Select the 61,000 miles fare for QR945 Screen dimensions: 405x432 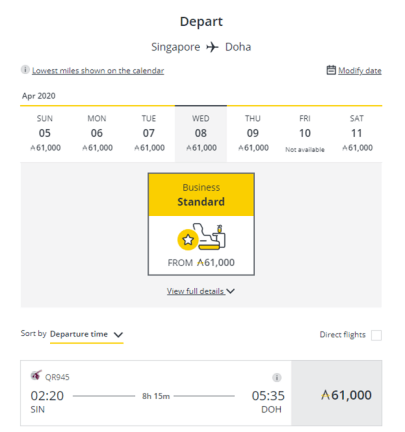pyautogui.click(x=337, y=393)
